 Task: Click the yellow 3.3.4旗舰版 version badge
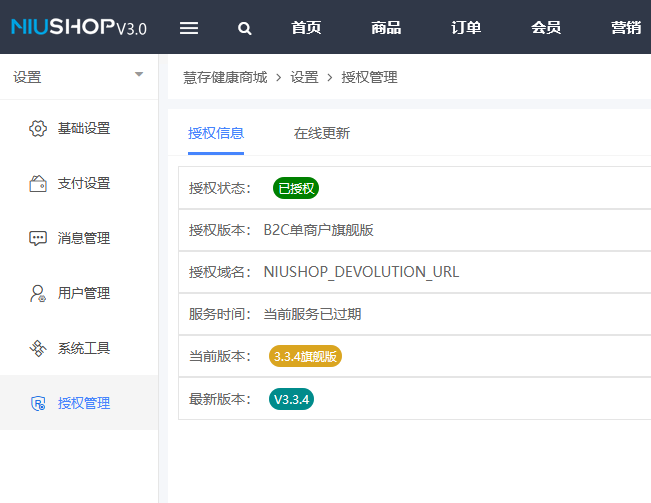click(x=305, y=357)
